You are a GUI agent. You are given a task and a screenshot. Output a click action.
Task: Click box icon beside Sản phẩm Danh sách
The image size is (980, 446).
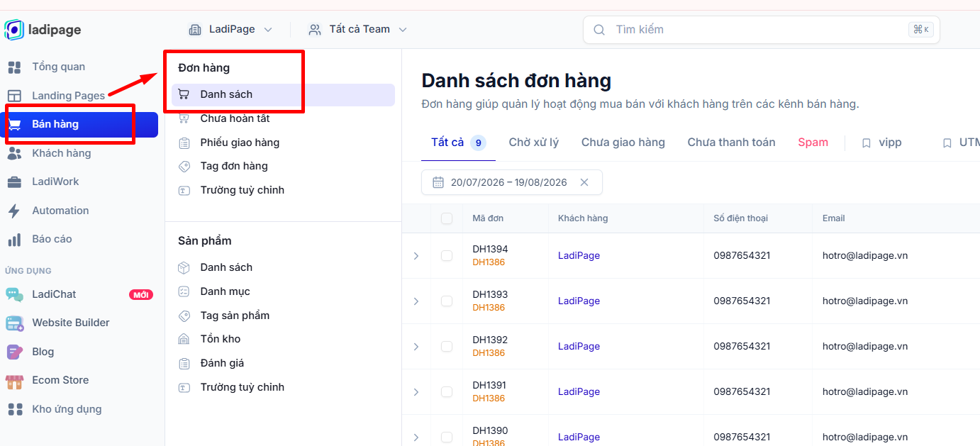coord(184,267)
